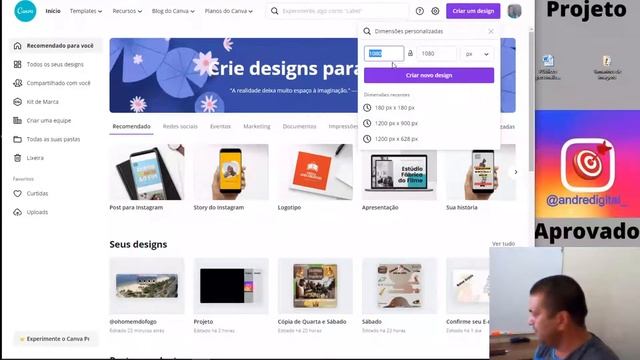Open the Projeto design thumbnail
640x360 pixels.
231,286
